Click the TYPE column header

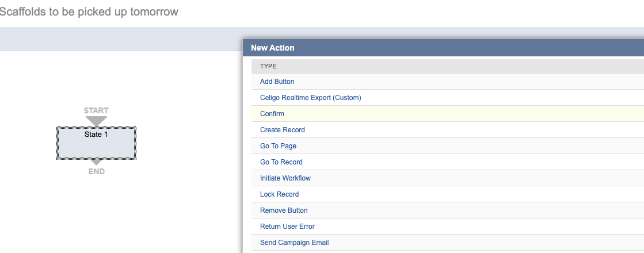click(x=268, y=66)
